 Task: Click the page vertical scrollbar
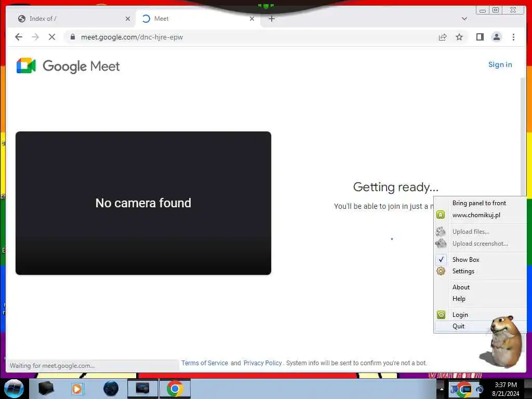tap(523, 136)
